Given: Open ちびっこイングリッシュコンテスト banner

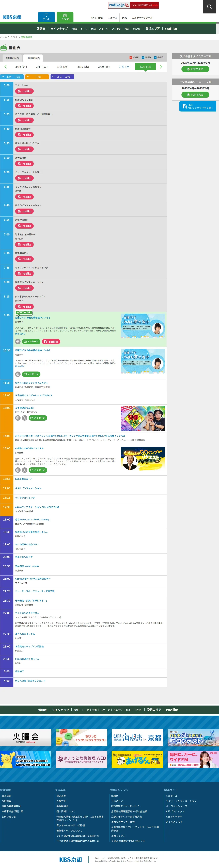Looking at the screenshot, I should (x=81, y=738).
